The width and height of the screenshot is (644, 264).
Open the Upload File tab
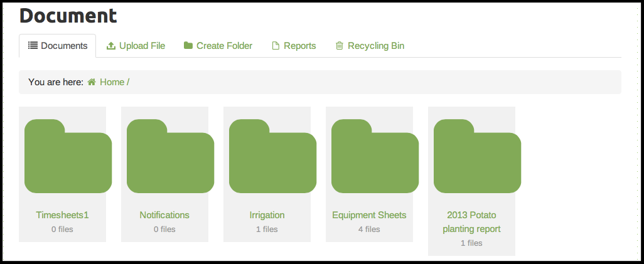click(x=142, y=46)
